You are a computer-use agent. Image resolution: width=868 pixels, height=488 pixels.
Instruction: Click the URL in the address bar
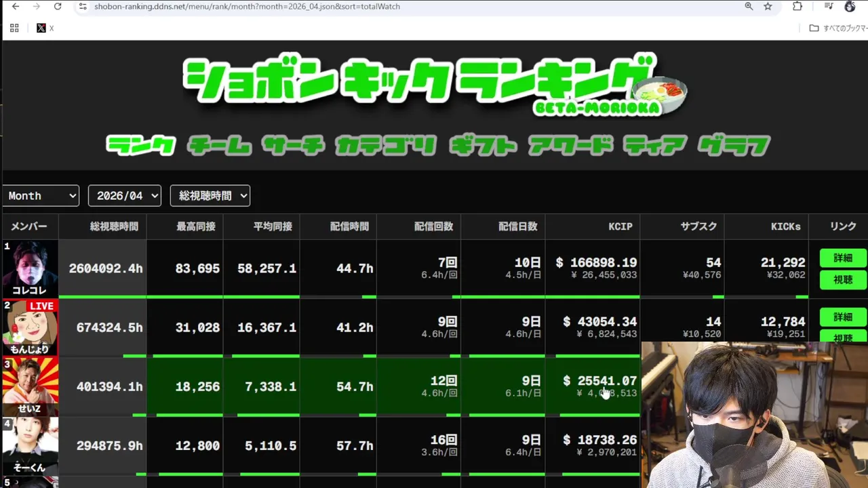click(247, 6)
